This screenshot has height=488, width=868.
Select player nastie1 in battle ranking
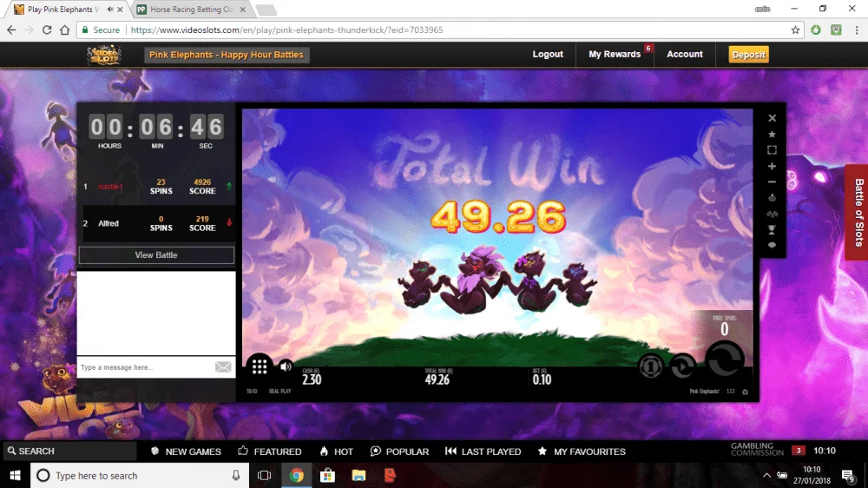pyautogui.click(x=110, y=187)
